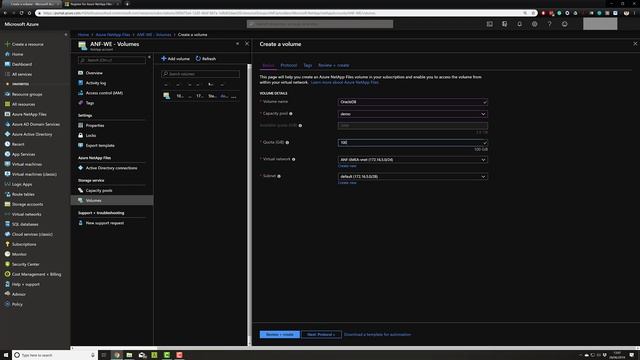This screenshot has width=640, height=360.
Task: Switch to the Review + create tab
Action: coord(333,65)
